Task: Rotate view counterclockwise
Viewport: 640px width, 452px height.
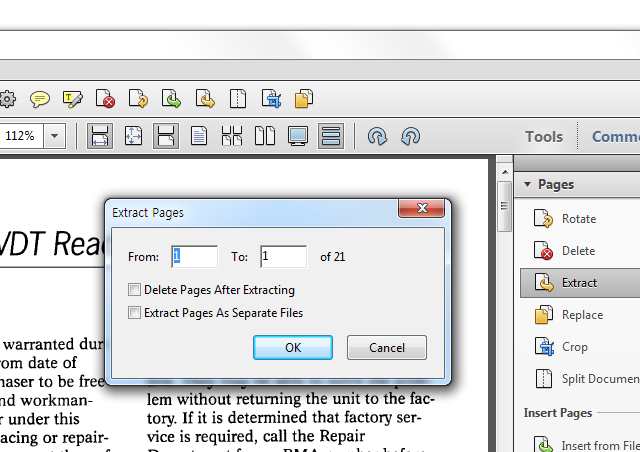Action: pyautogui.click(x=411, y=136)
